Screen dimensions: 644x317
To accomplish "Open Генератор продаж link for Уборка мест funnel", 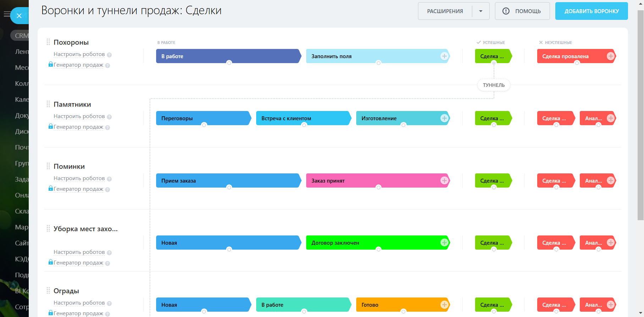I will click(78, 263).
